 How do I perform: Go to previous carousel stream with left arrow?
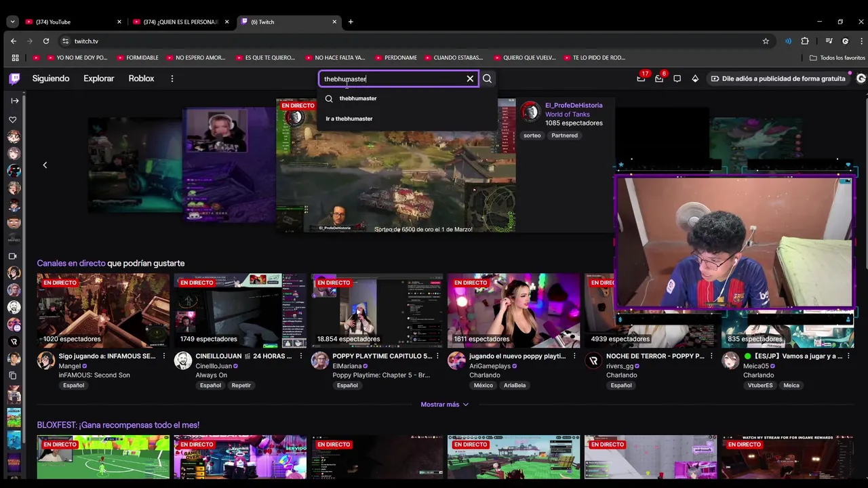coord(45,165)
